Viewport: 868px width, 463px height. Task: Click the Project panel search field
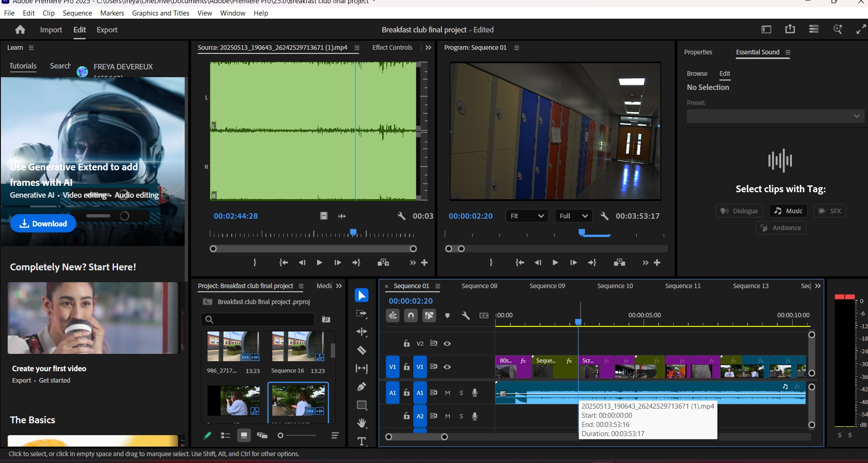[x=258, y=319]
